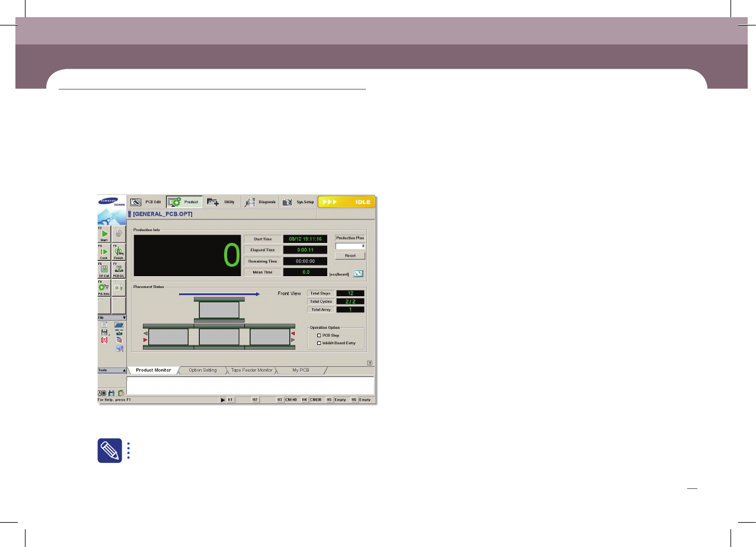Open the Utility menu
Image resolution: width=756 pixels, height=547 pixels.
(221, 202)
